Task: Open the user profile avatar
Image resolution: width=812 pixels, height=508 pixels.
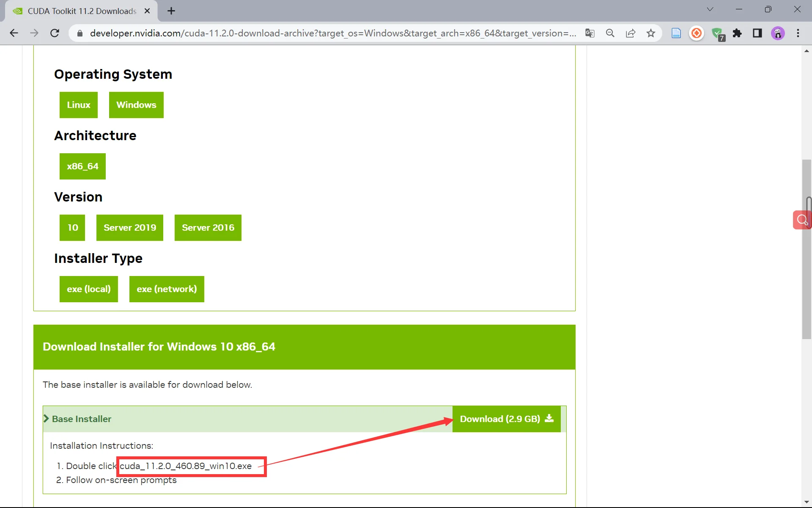Action: tap(778, 33)
